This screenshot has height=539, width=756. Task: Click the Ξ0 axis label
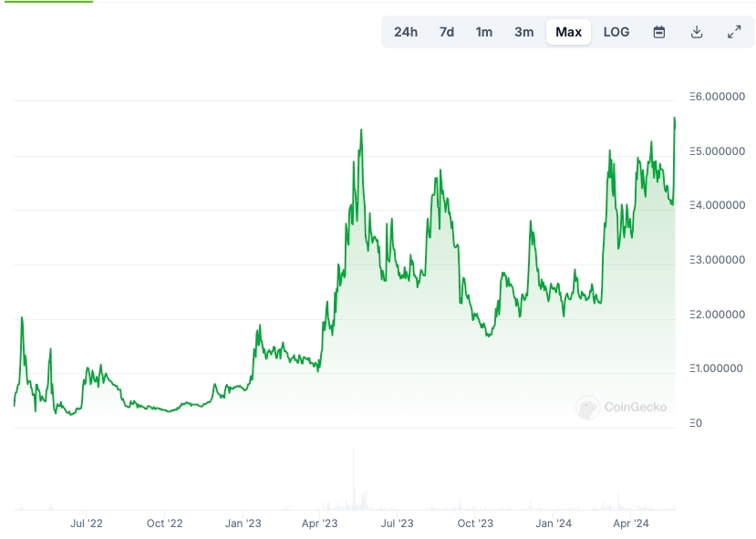click(696, 423)
